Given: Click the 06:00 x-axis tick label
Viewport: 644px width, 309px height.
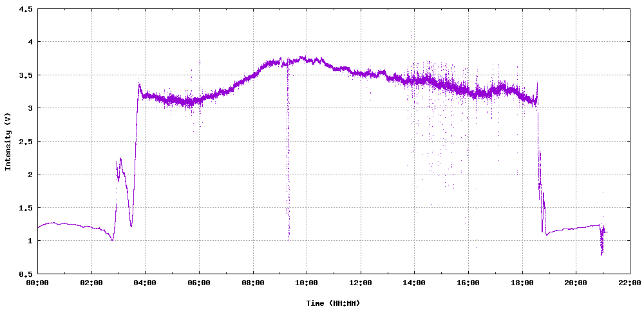Looking at the screenshot, I should 199,283.
